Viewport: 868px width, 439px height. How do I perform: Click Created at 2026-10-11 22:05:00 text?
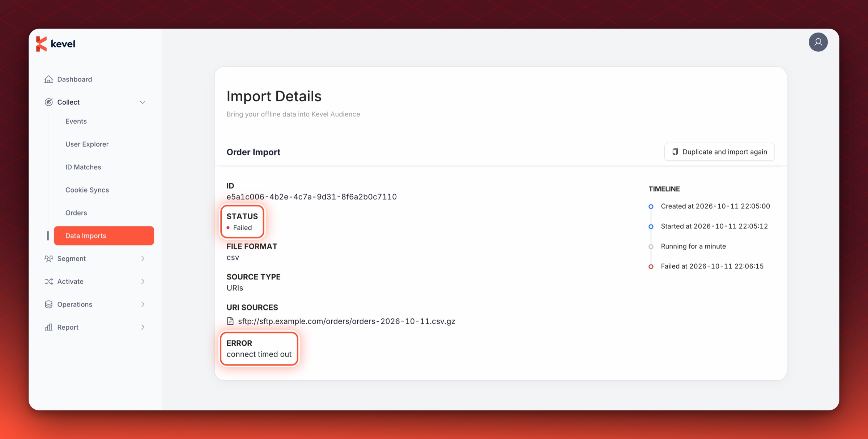click(715, 206)
